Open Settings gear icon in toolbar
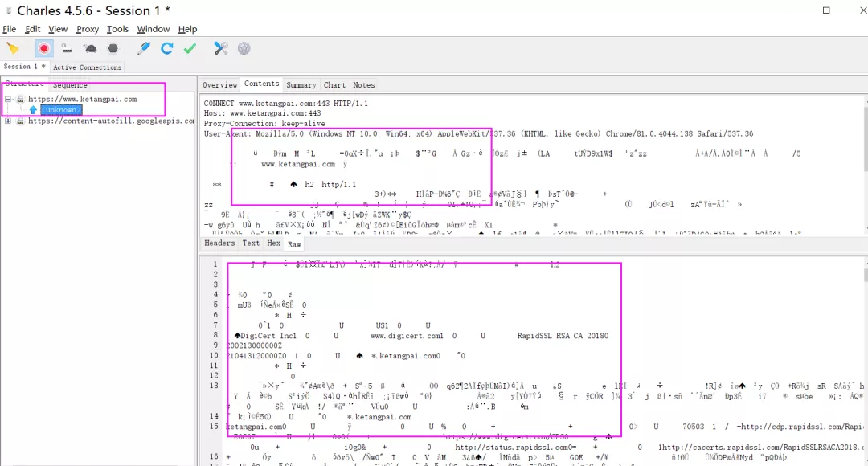Viewport: 868px width, 466px height. click(244, 49)
